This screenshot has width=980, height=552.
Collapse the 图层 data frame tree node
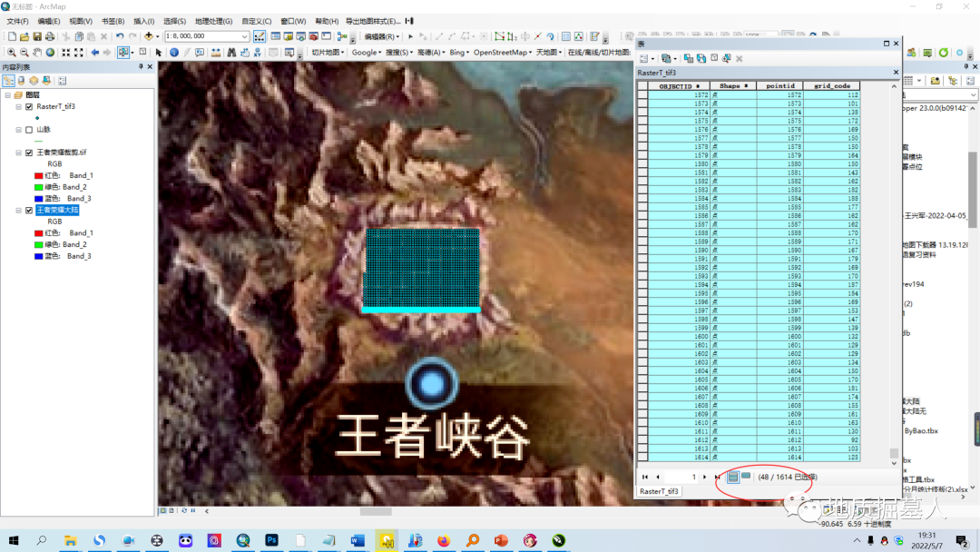pyautogui.click(x=7, y=95)
